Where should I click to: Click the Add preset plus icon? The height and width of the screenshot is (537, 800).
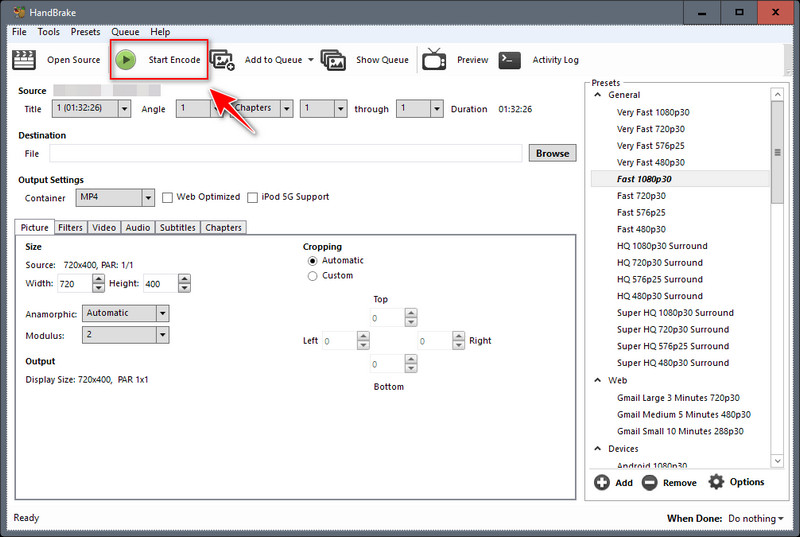[602, 482]
